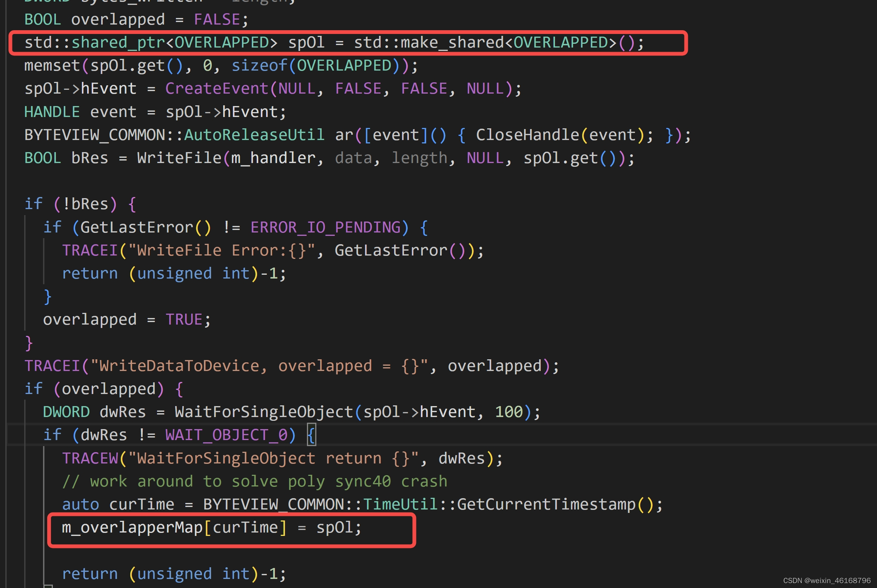Click TRUE in overlapped assignment
This screenshot has width=877, height=588.
tap(184, 320)
